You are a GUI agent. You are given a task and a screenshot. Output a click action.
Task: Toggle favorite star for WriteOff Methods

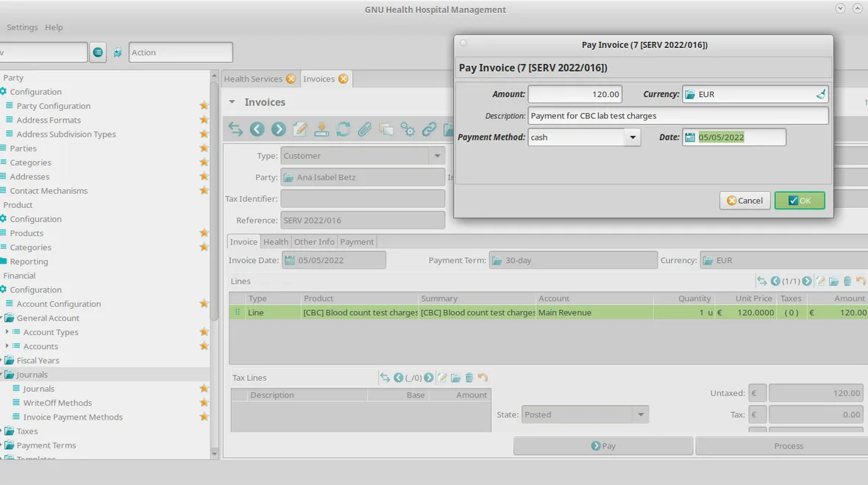click(204, 403)
